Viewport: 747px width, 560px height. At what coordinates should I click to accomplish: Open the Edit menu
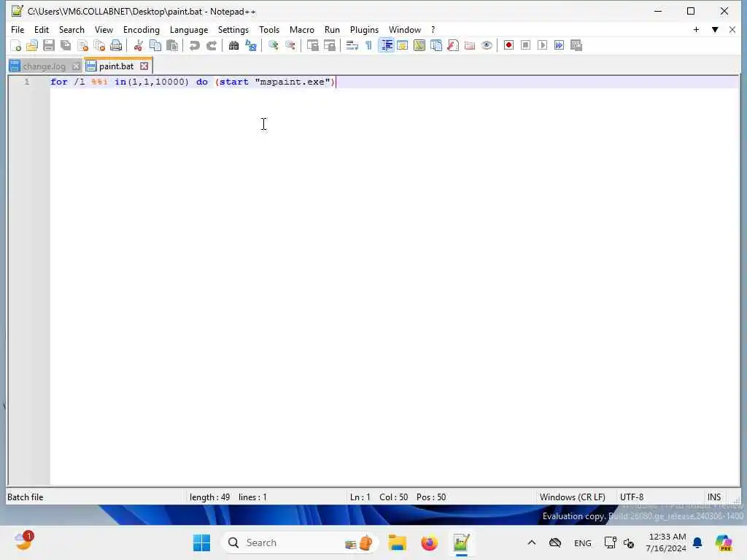(x=42, y=29)
